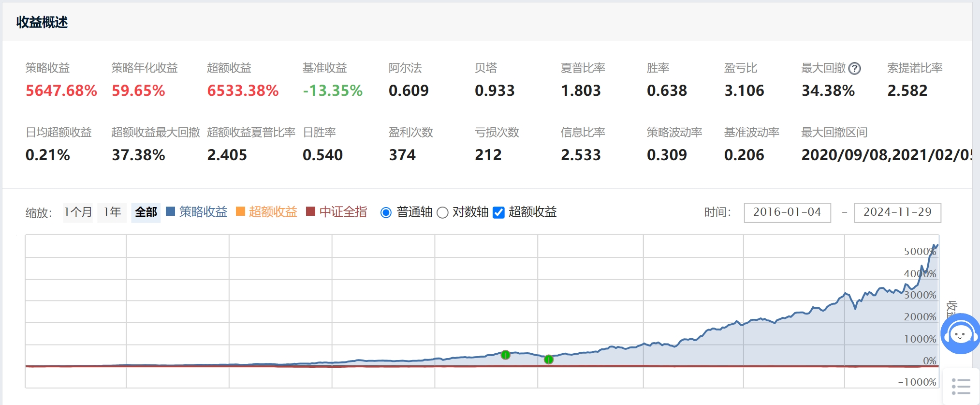Click the 最大回撤区间 date range value
980x405 pixels.
click(886, 155)
